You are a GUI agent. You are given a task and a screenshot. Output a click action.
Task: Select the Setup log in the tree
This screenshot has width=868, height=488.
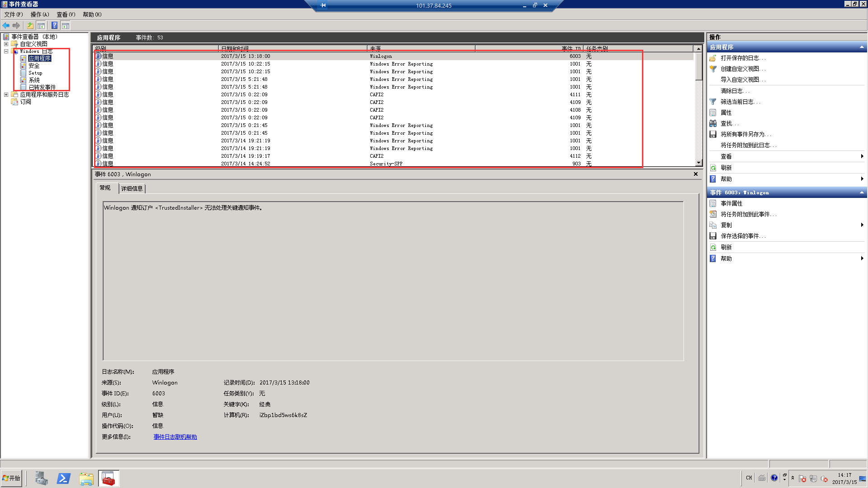pos(35,73)
